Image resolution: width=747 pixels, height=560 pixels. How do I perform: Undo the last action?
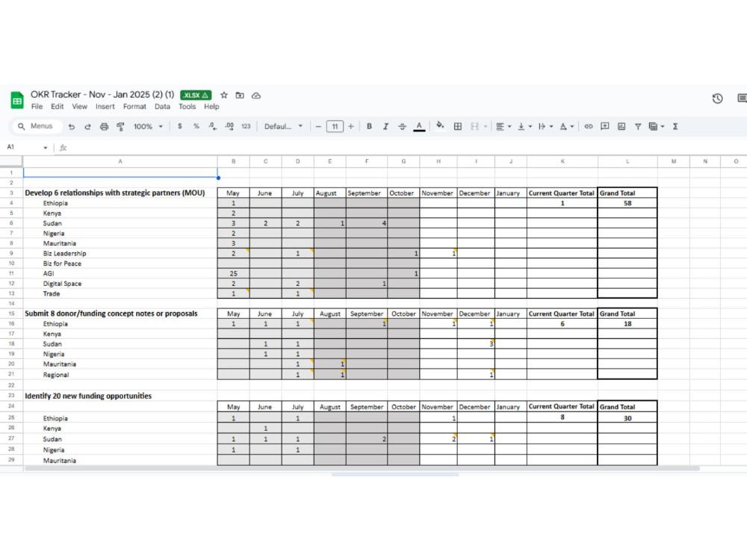tap(72, 127)
